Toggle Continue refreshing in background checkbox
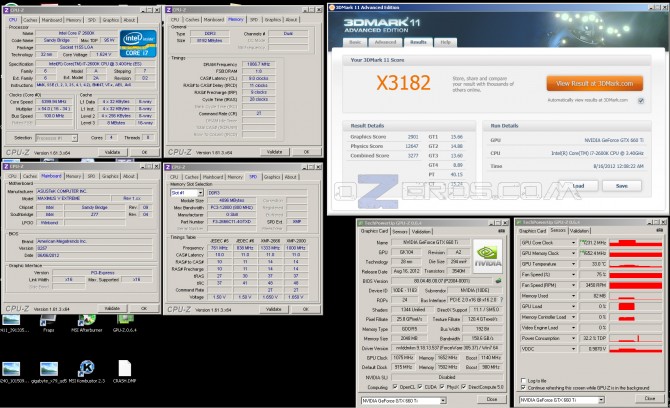 (x=523, y=387)
